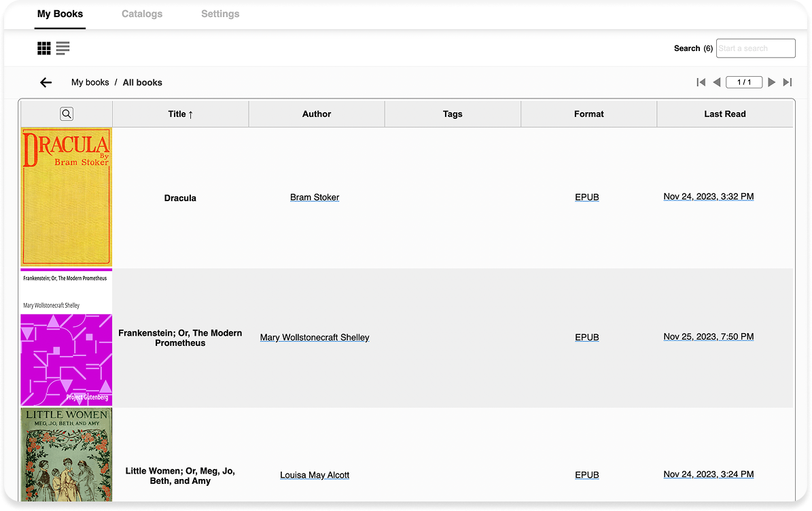Image resolution: width=812 pixels, height=511 pixels.
Task: Switch to list view layout
Action: tap(63, 48)
